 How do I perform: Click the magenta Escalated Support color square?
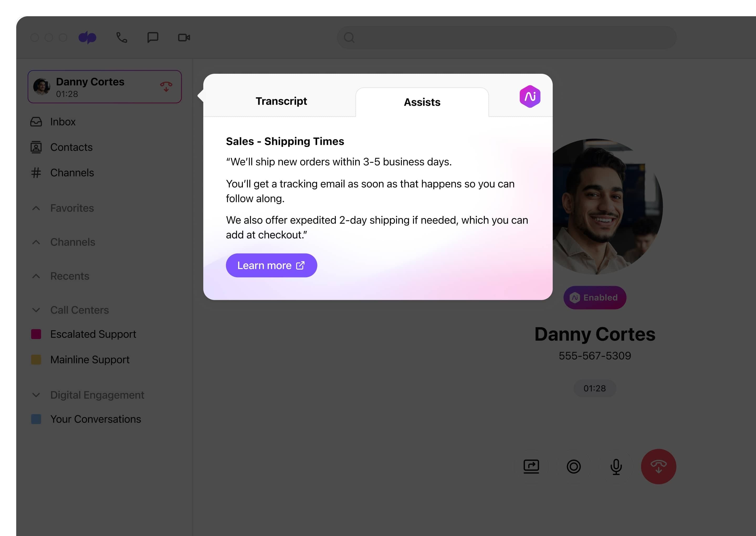coord(36,334)
